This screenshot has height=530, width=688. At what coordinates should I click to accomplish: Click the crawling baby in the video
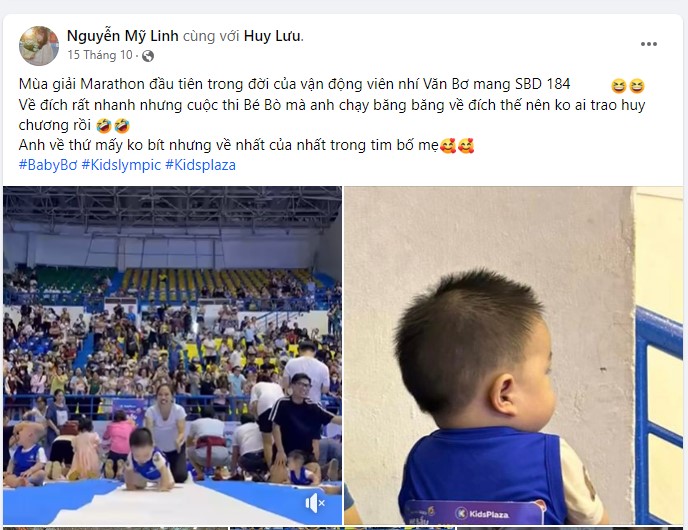[x=146, y=460]
